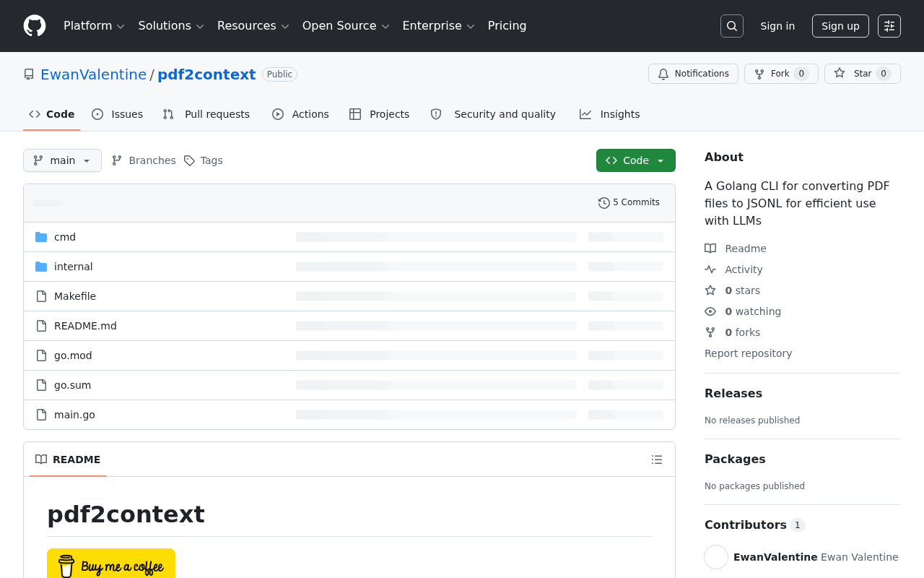Open the Packages heading link
924x578 pixels.
pos(735,459)
